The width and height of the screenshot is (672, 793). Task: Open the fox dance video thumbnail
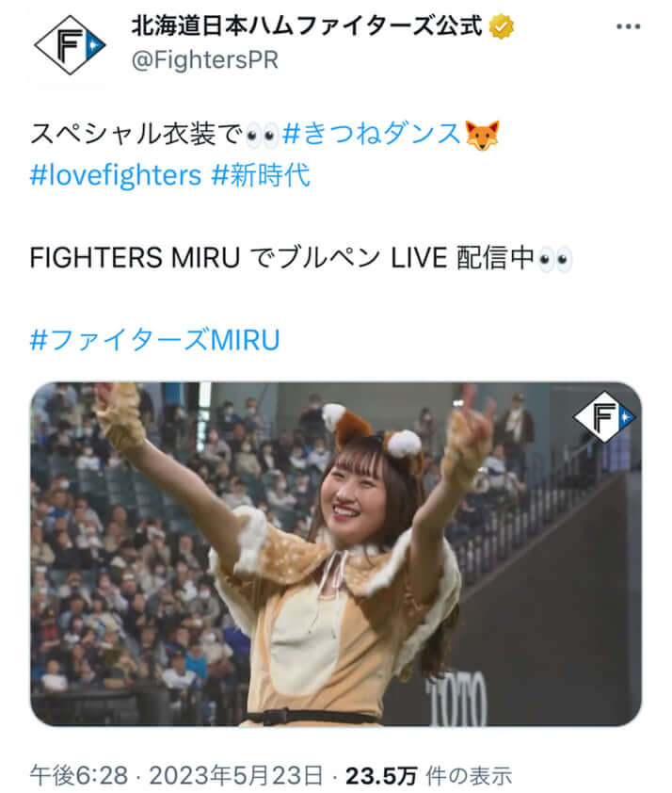(336, 554)
